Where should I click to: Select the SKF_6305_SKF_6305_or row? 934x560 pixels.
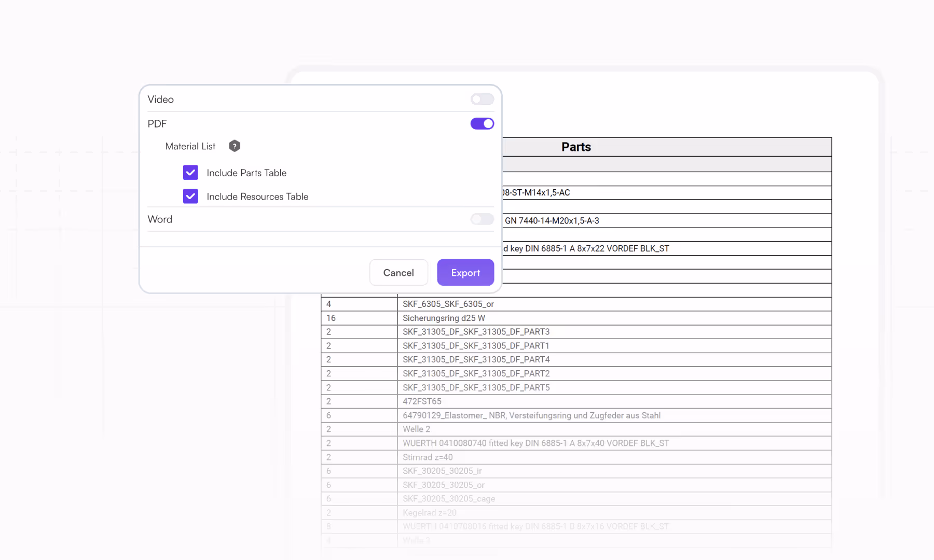point(576,304)
